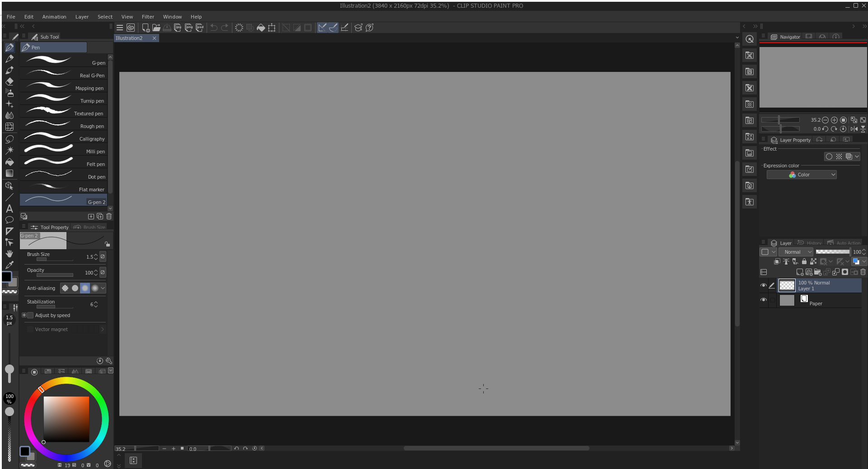Export as PNG via toolbar icon
The image size is (868, 469).
pos(189,28)
